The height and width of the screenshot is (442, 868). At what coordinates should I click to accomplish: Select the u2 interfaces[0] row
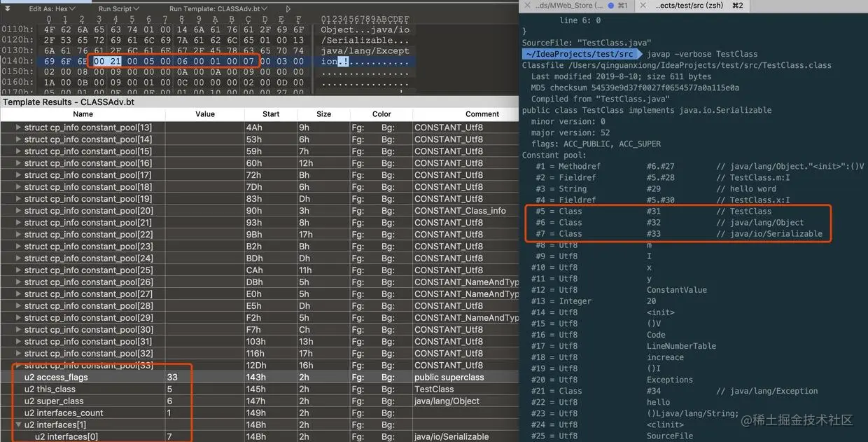tap(260, 437)
